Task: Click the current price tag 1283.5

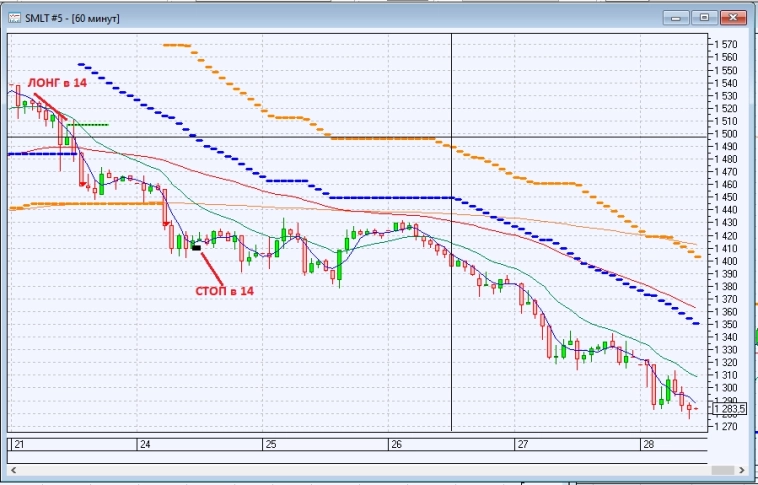Action: pos(731,408)
